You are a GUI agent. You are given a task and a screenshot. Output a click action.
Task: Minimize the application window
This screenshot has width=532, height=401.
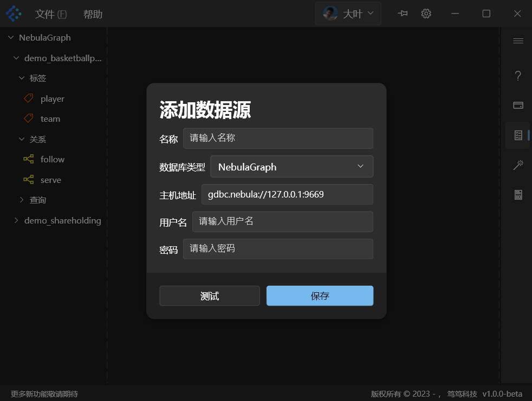[x=455, y=14]
